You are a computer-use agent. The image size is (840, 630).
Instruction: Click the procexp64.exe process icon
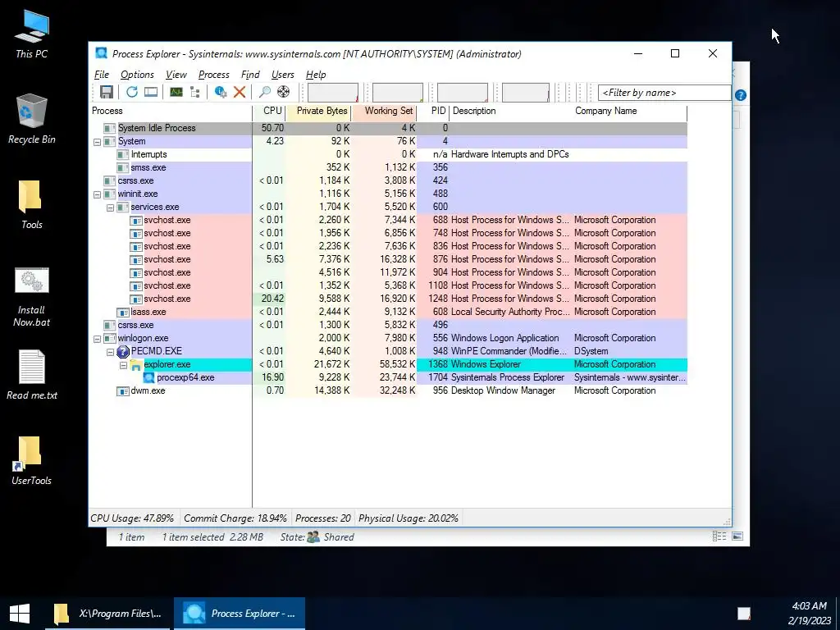149,377
